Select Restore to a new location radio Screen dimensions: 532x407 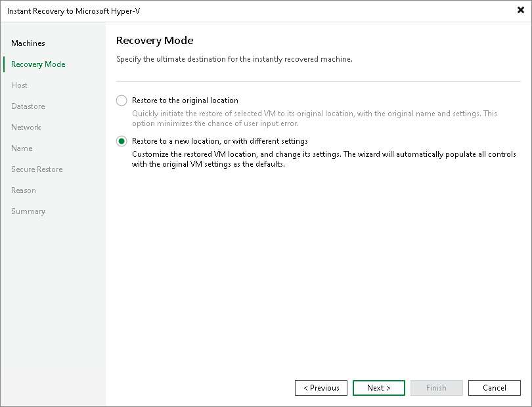tap(122, 141)
